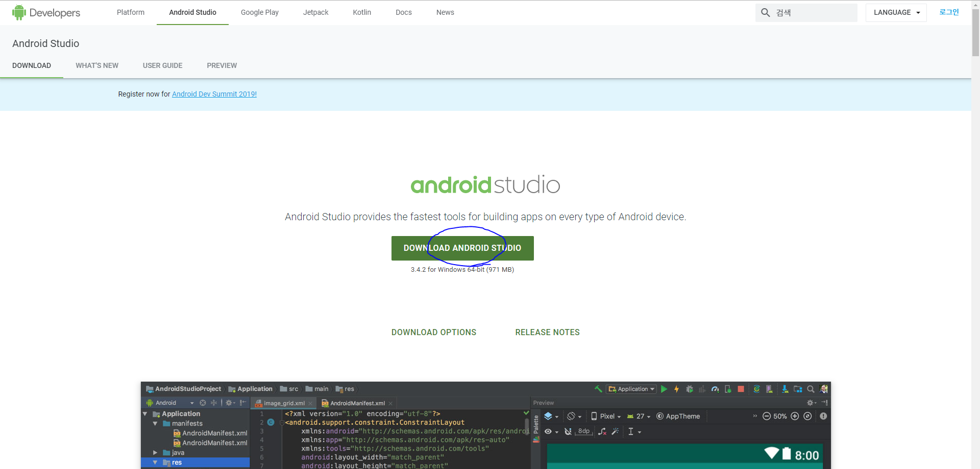The height and width of the screenshot is (469, 980).
Task: Click the IDE screenshot image
Action: [486, 425]
